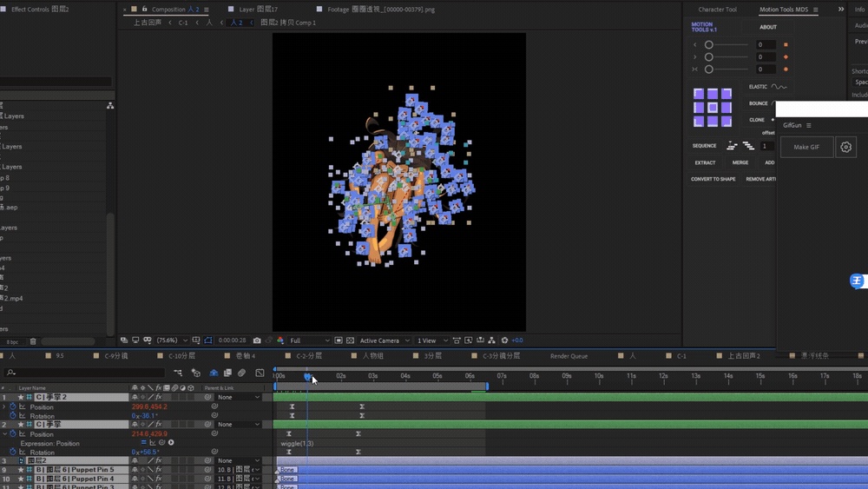Viewport: 868px width, 489px height.
Task: Open Show Channel color management icon
Action: (x=280, y=340)
